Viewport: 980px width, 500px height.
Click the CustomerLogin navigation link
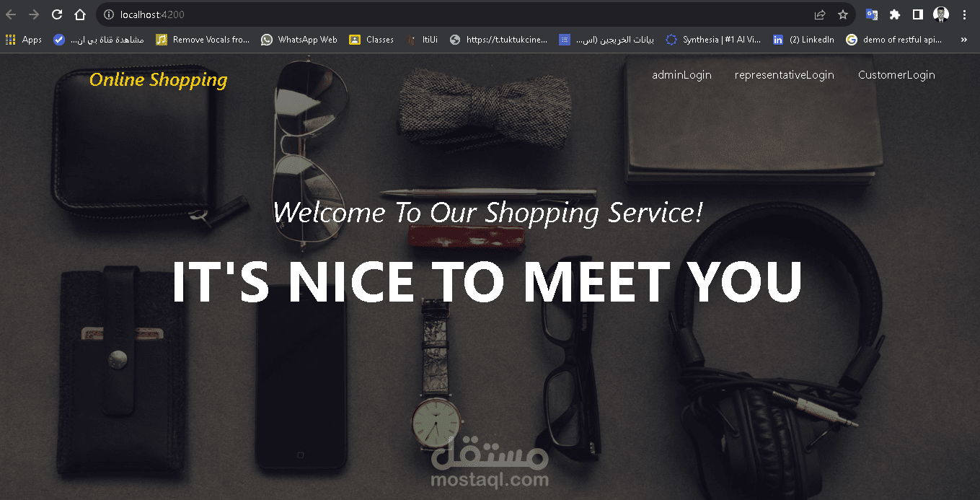click(x=896, y=74)
